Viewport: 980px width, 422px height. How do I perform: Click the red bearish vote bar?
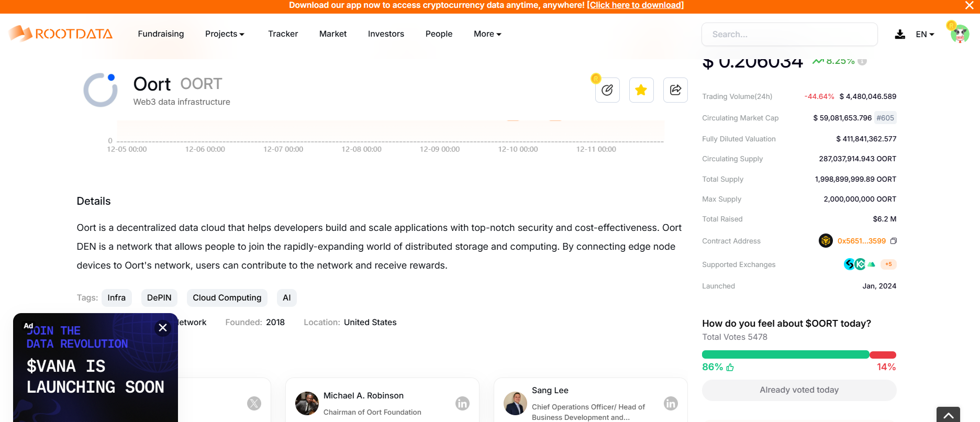[x=883, y=355]
